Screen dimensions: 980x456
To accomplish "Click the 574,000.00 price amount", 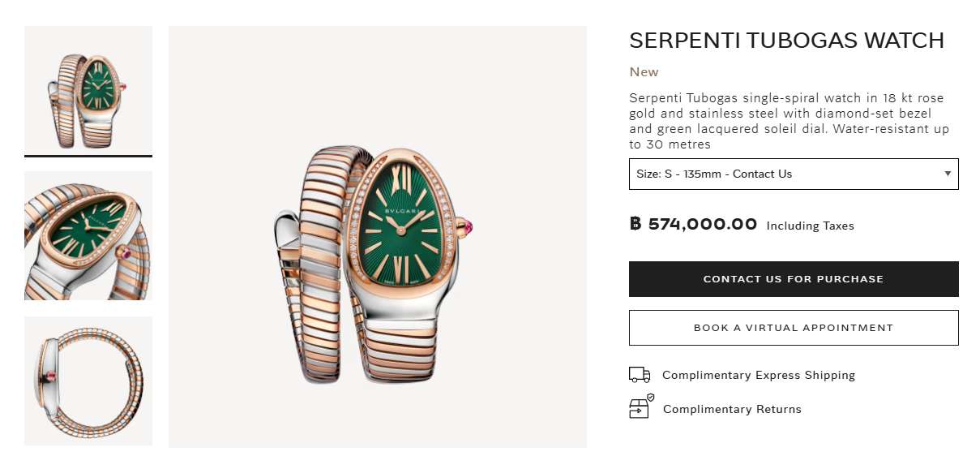I will coord(703,225).
